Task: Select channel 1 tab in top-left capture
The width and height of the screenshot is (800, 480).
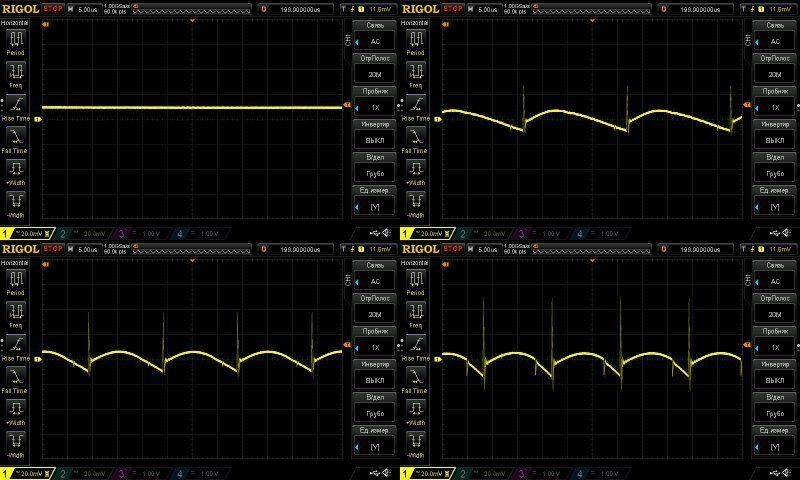Action: [x=27, y=234]
